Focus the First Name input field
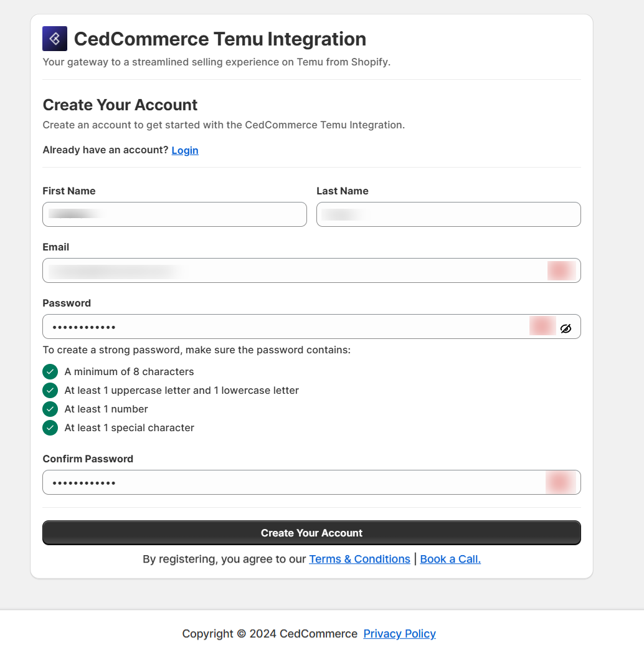 point(174,214)
